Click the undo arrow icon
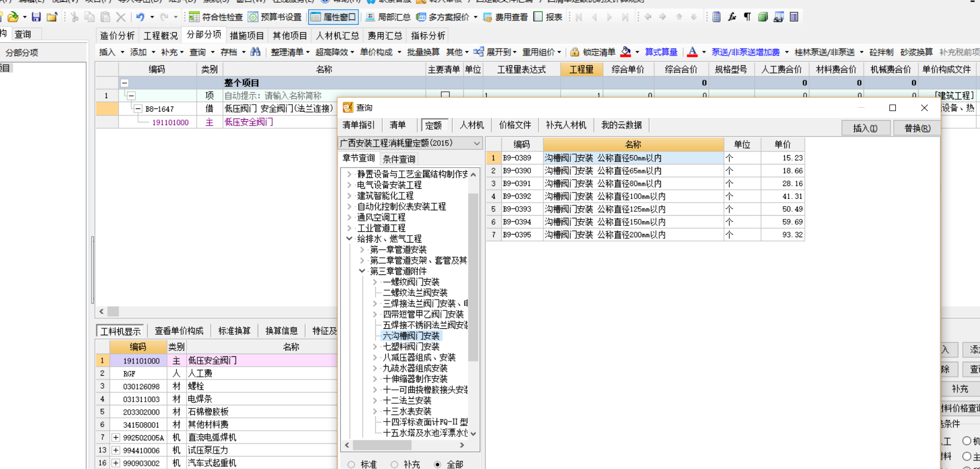 [x=140, y=17]
